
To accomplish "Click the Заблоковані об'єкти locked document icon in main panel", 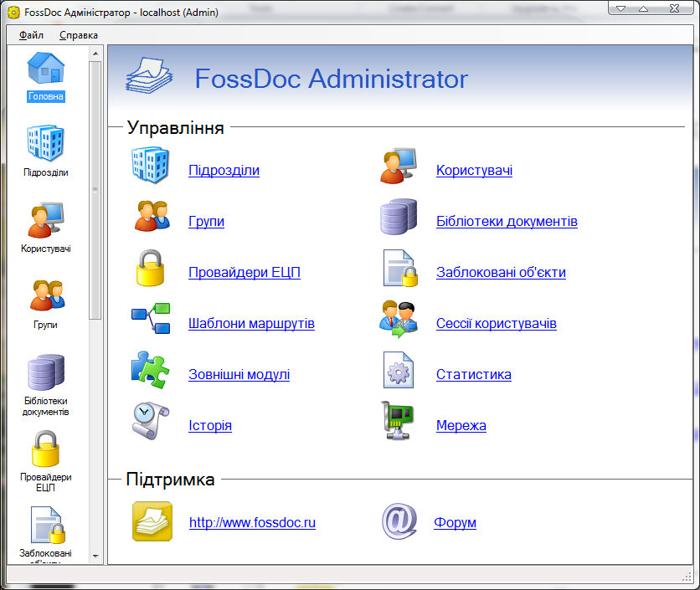I will pyautogui.click(x=400, y=268).
